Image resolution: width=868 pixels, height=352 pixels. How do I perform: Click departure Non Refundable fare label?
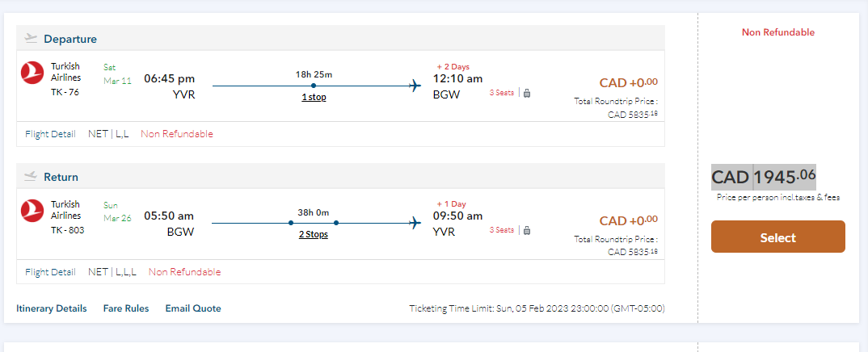point(176,134)
